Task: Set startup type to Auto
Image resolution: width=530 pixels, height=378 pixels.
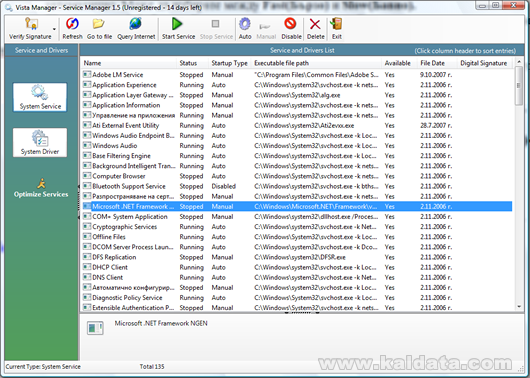Action: (x=245, y=28)
